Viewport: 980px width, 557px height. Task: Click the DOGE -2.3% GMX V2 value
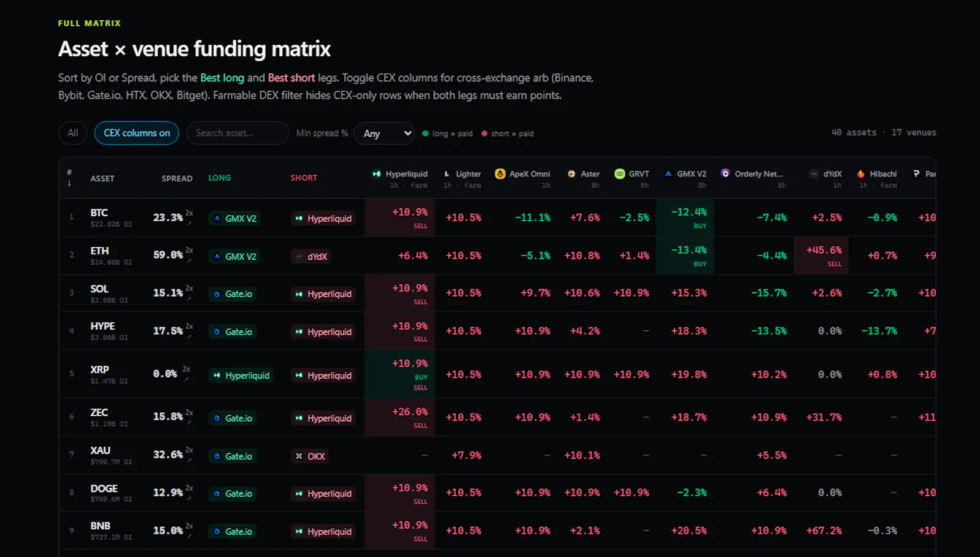tap(692, 493)
